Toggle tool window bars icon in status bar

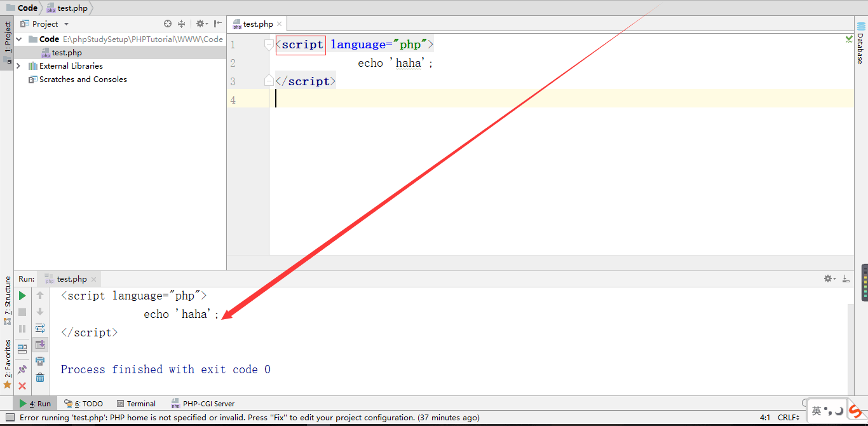pyautogui.click(x=10, y=418)
